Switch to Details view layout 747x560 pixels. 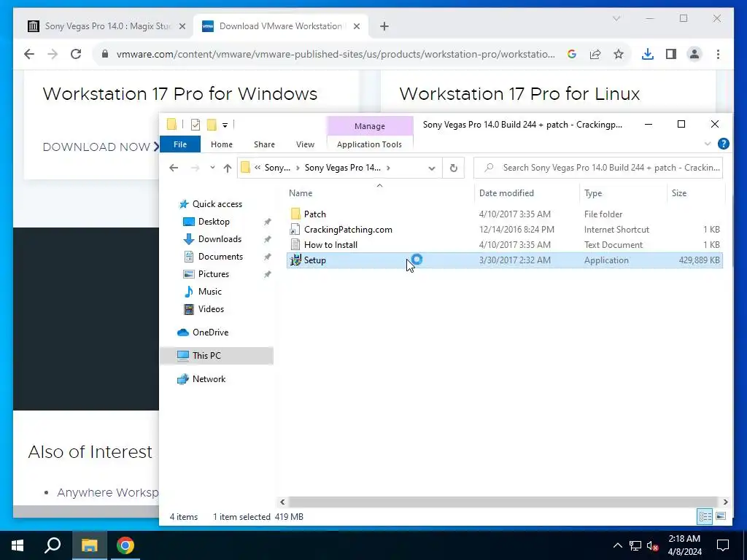pos(705,516)
